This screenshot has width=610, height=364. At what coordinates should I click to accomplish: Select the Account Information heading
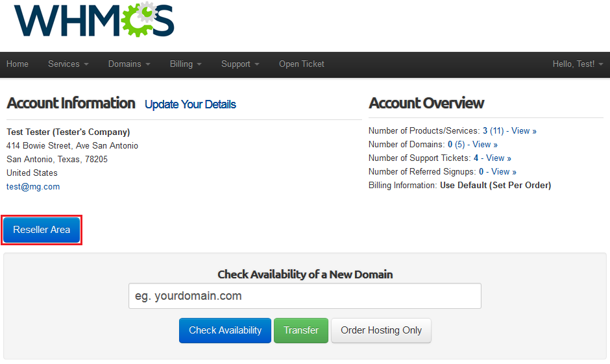click(x=71, y=103)
